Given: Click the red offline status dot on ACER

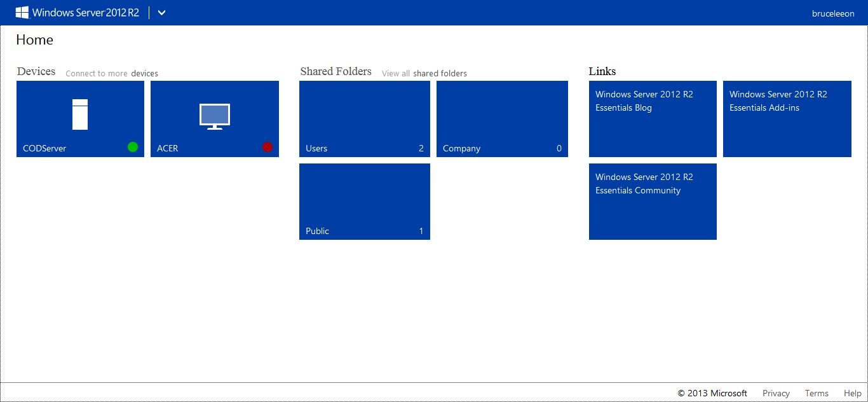Looking at the screenshot, I should click(x=268, y=147).
